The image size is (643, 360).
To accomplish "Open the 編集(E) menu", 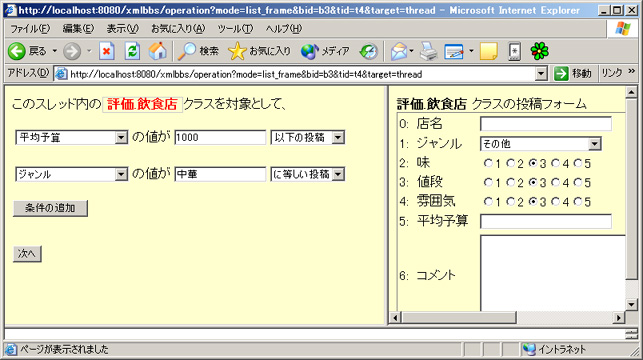I will tap(78, 29).
